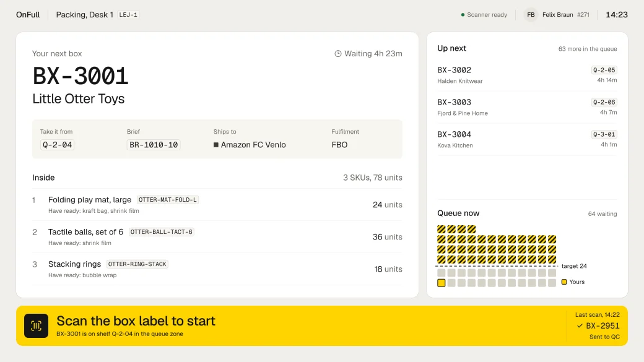Click the Sent to QC status

tap(604, 337)
